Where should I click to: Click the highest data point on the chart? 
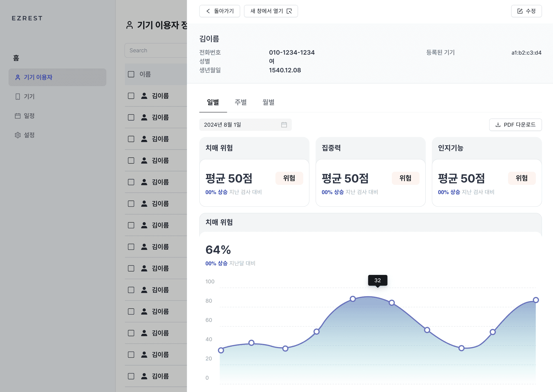[353, 299]
